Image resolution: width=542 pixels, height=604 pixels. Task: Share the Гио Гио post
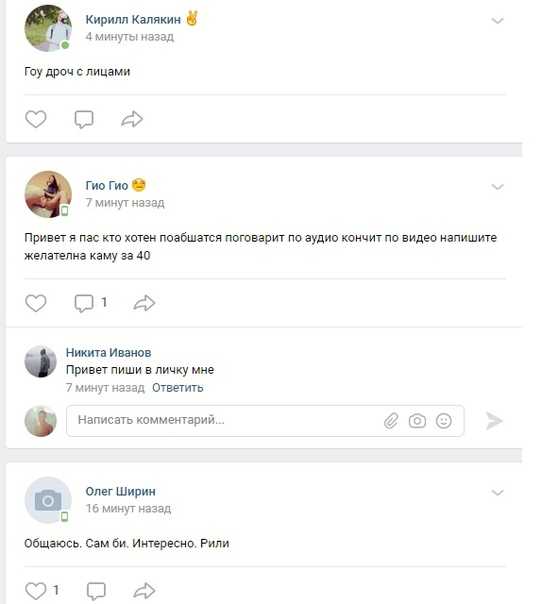point(144,303)
